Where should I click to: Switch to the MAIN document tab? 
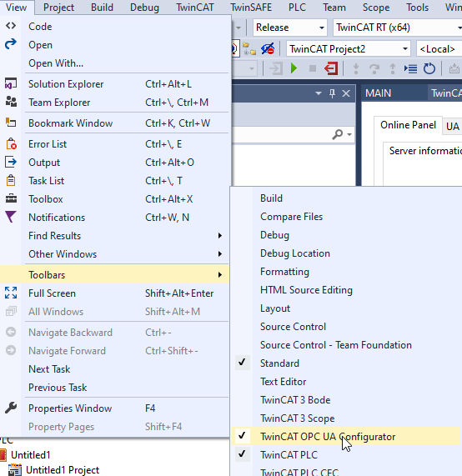pyautogui.click(x=378, y=93)
